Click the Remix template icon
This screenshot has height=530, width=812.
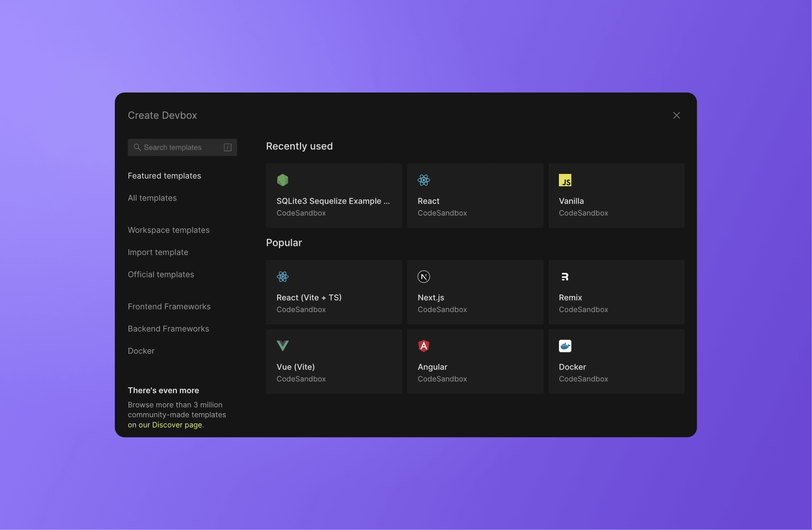pyautogui.click(x=565, y=277)
